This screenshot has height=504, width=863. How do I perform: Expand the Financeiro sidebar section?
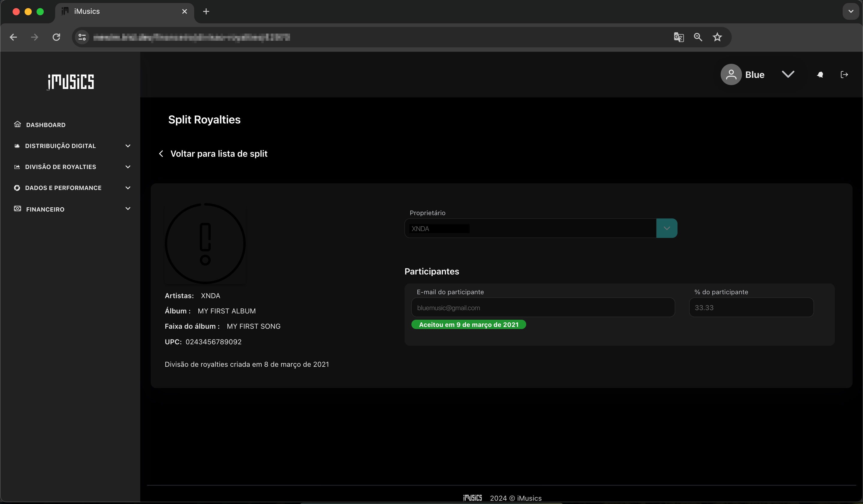coord(128,209)
